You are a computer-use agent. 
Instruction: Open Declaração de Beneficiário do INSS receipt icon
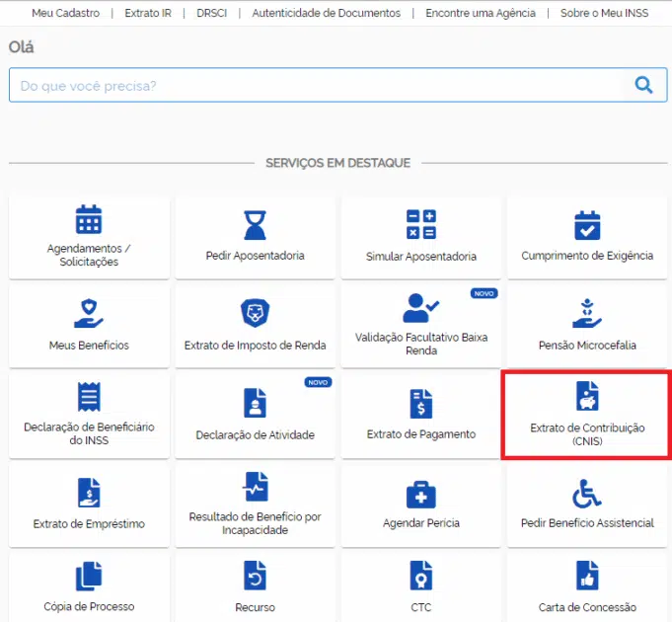point(89,397)
